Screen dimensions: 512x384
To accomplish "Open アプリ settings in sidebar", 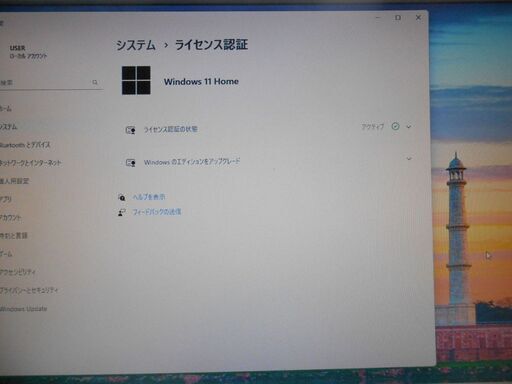I will pyautogui.click(x=6, y=199).
